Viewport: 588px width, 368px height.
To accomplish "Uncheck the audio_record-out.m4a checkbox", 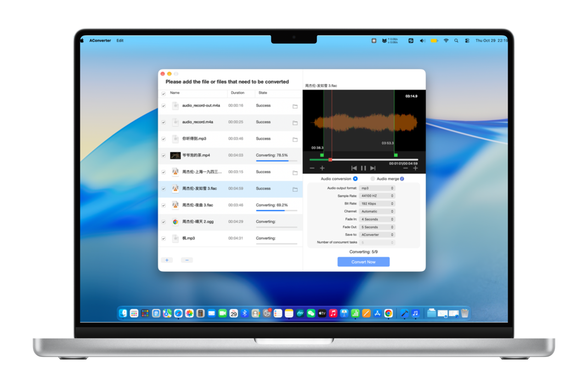I will [164, 106].
